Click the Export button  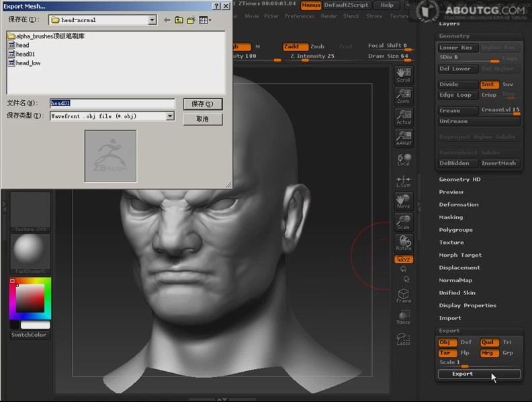click(479, 374)
